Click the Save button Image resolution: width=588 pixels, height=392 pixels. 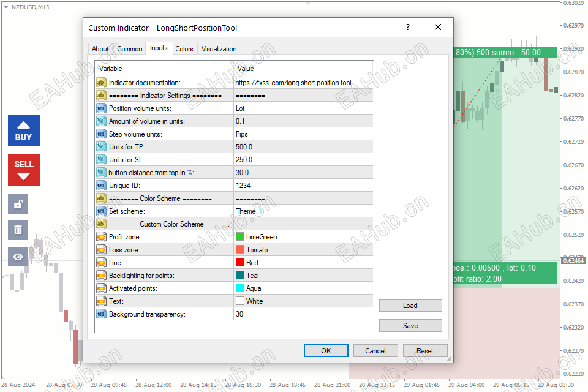point(410,326)
